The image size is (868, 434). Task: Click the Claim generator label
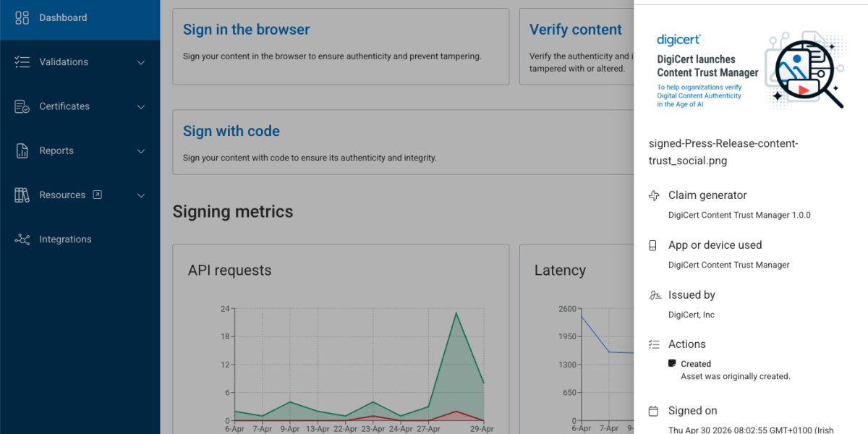[x=707, y=195]
